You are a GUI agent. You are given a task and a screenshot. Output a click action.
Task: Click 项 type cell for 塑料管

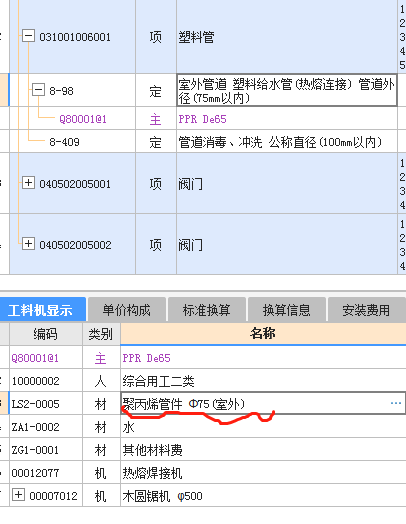point(156,37)
